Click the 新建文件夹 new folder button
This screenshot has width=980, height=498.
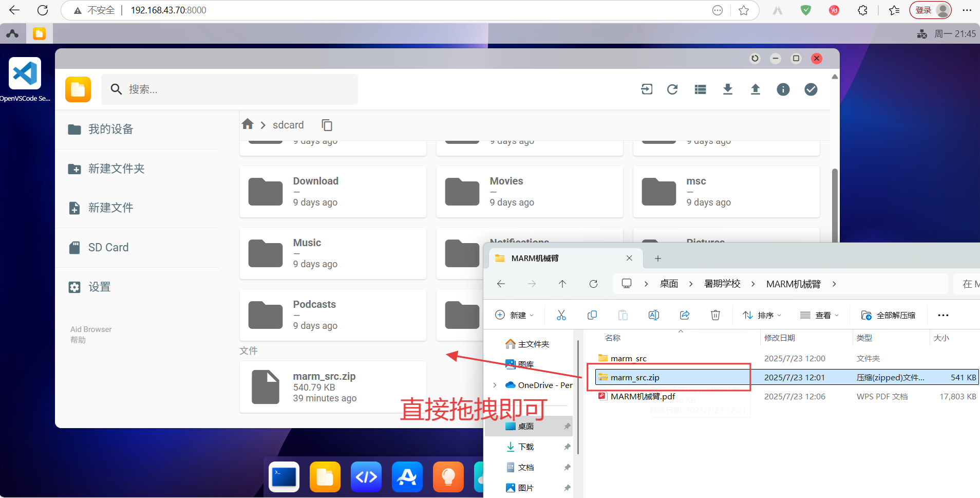[116, 169]
